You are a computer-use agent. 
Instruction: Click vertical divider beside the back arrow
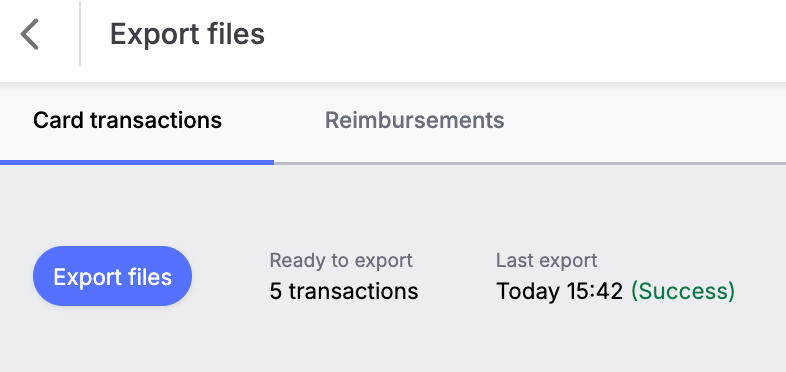point(80,34)
